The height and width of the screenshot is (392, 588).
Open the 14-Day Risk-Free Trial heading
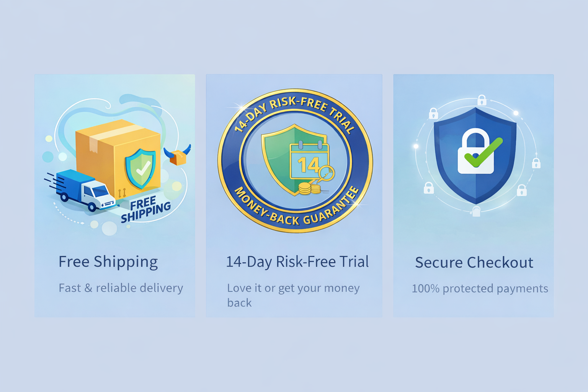pyautogui.click(x=297, y=262)
